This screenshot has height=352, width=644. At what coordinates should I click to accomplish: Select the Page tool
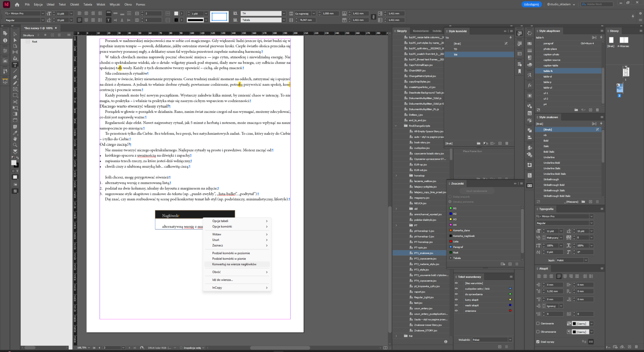click(x=15, y=46)
